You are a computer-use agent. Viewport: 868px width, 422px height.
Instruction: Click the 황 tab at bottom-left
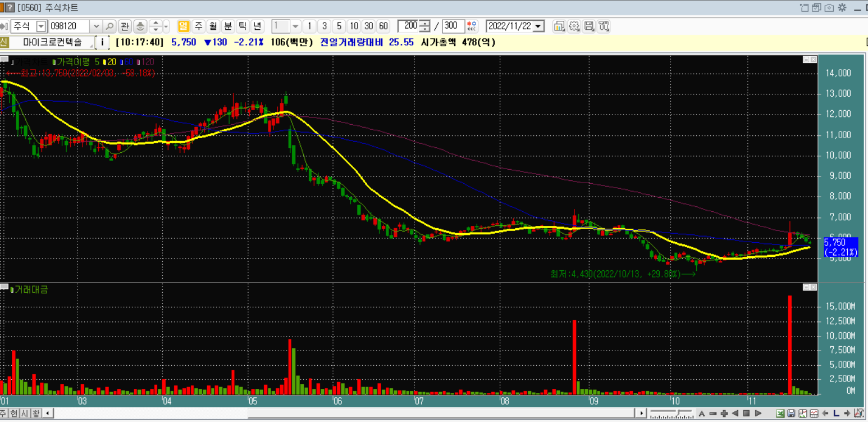[x=35, y=414]
